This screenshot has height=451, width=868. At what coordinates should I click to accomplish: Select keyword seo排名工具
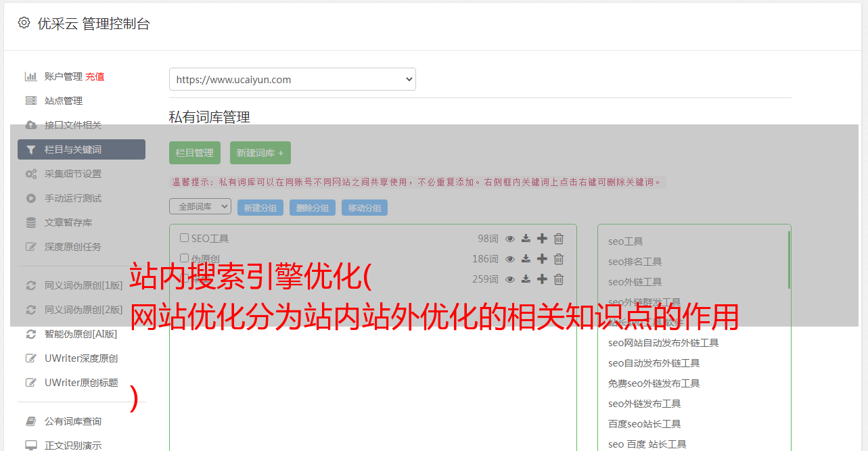point(635,262)
